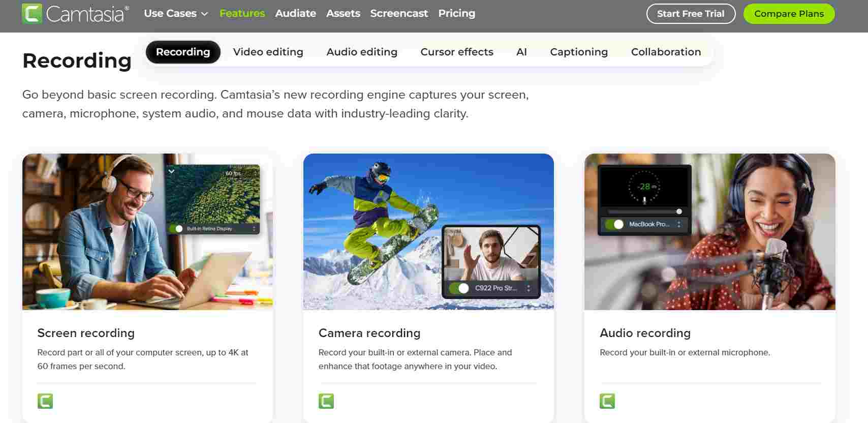Image resolution: width=868 pixels, height=423 pixels.
Task: Click text 'Record your built-in or external microphone.'
Action: (x=685, y=352)
